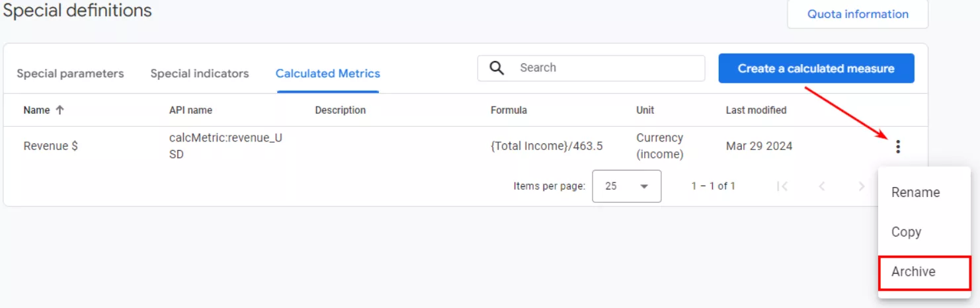Choose Rename from the context menu
This screenshot has width=980, height=308.
pos(924,192)
